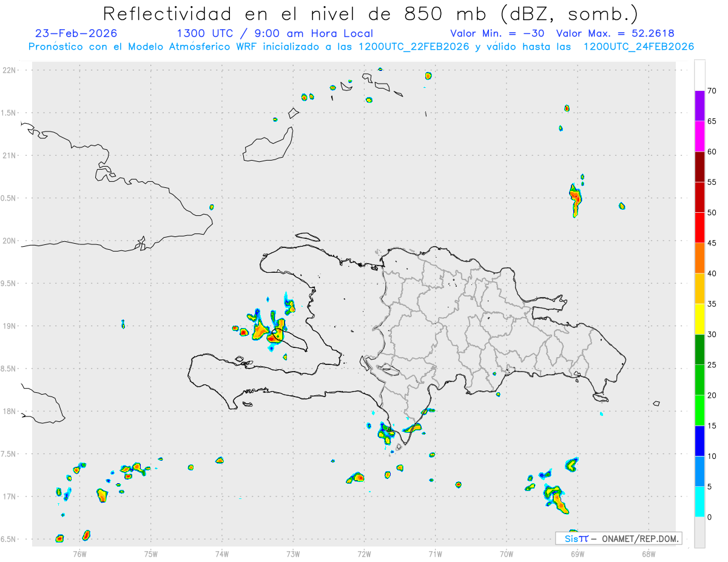
Task: Pick the yellow 30-35 dBZ colorbar segment
Action: click(x=699, y=319)
